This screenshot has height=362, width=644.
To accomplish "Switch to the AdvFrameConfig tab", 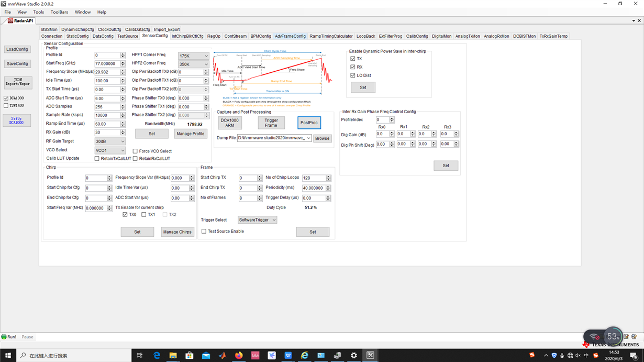I will (290, 36).
